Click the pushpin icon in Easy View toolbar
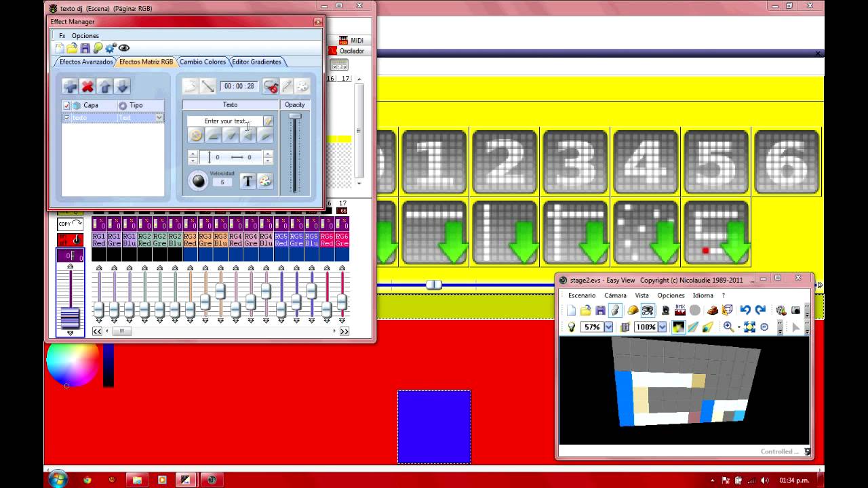868x488 pixels. 615,310
